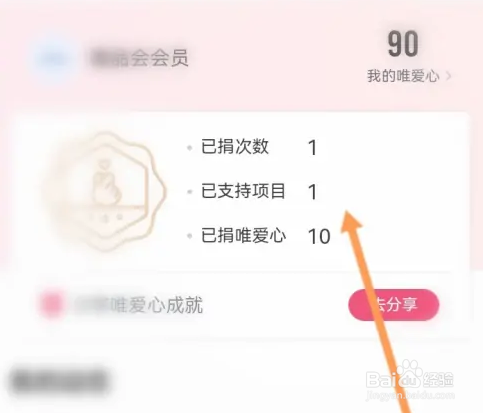Select the 已捐唯爱心 row label
The width and height of the screenshot is (483, 413).
(x=243, y=235)
